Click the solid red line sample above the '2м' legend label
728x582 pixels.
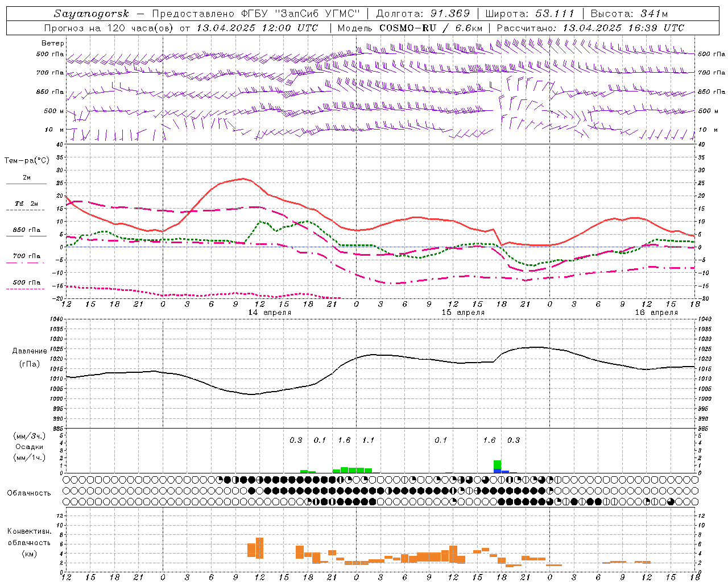(27, 184)
